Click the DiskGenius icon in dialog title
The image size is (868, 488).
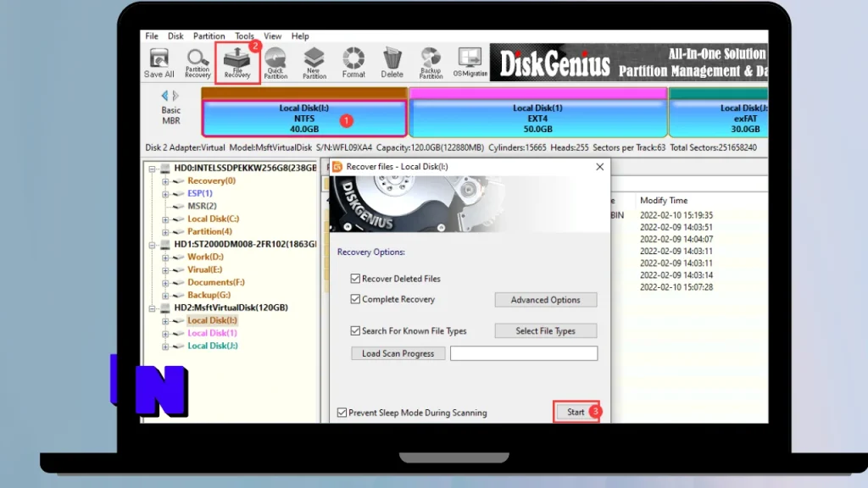(337, 167)
